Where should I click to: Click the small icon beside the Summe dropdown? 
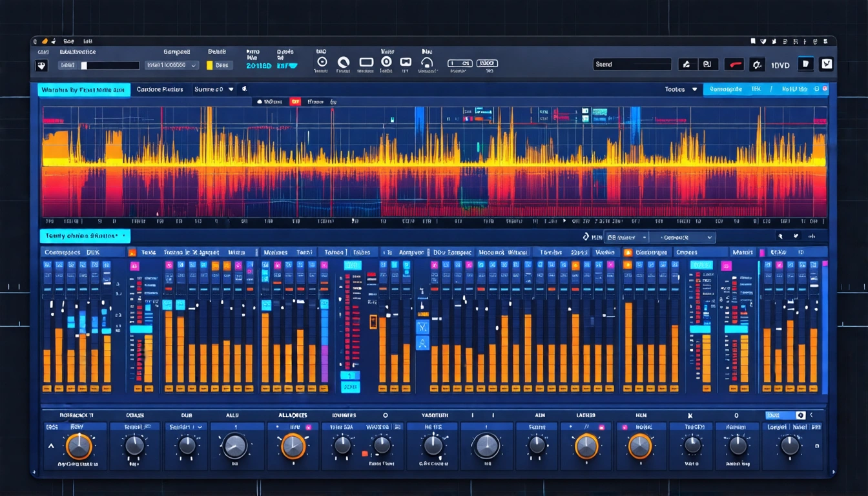pyautogui.click(x=245, y=89)
